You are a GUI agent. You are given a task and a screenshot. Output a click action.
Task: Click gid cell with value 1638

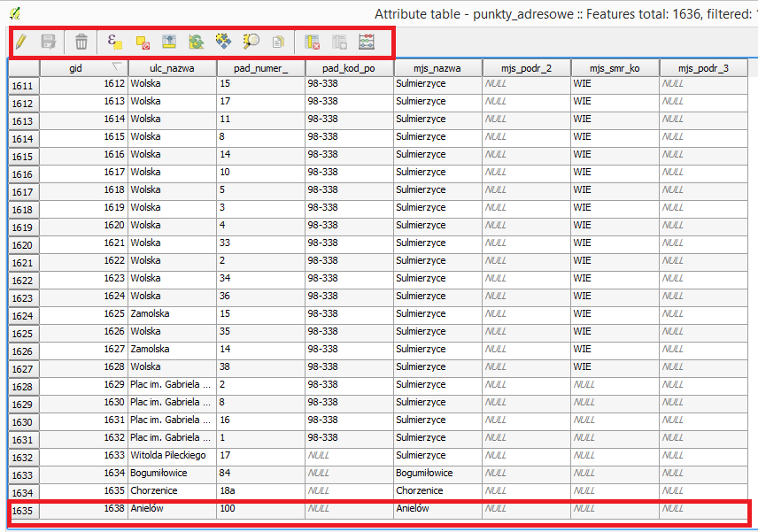83,508
